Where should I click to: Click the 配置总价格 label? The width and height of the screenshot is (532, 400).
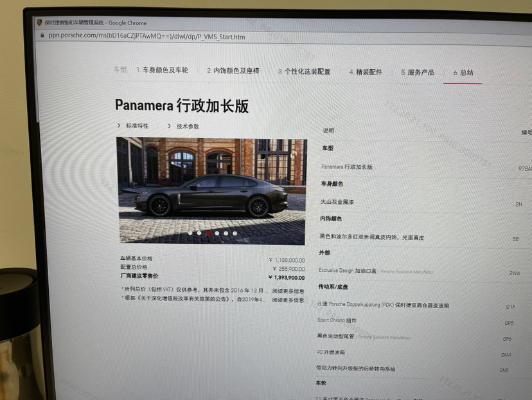(134, 267)
